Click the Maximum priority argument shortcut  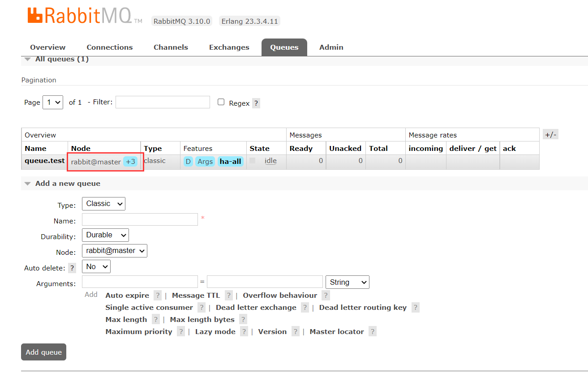pos(139,332)
